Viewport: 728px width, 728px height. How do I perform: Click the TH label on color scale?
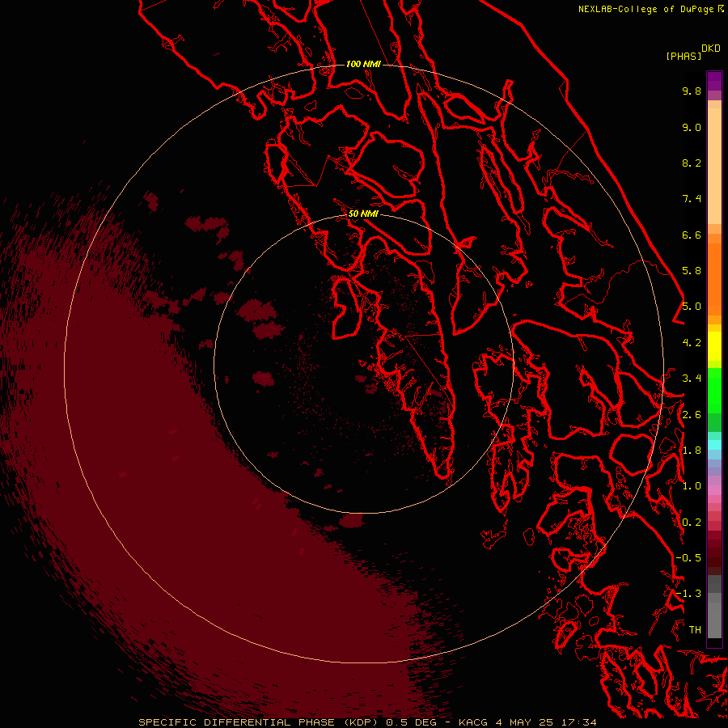pos(695,630)
